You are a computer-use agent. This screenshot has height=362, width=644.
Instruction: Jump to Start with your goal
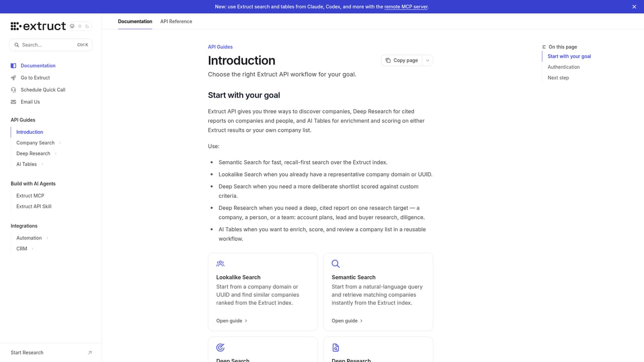tap(569, 56)
